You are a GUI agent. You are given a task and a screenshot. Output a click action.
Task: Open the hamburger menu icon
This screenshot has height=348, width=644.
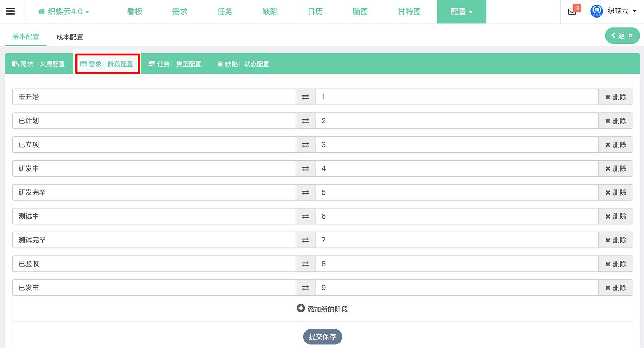point(11,11)
